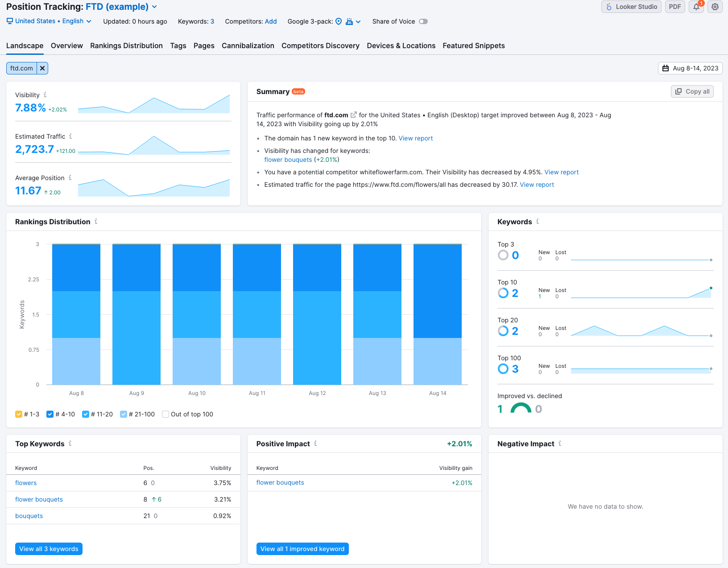Open View report for whiteflowerfarm.com competitor

pyautogui.click(x=562, y=172)
